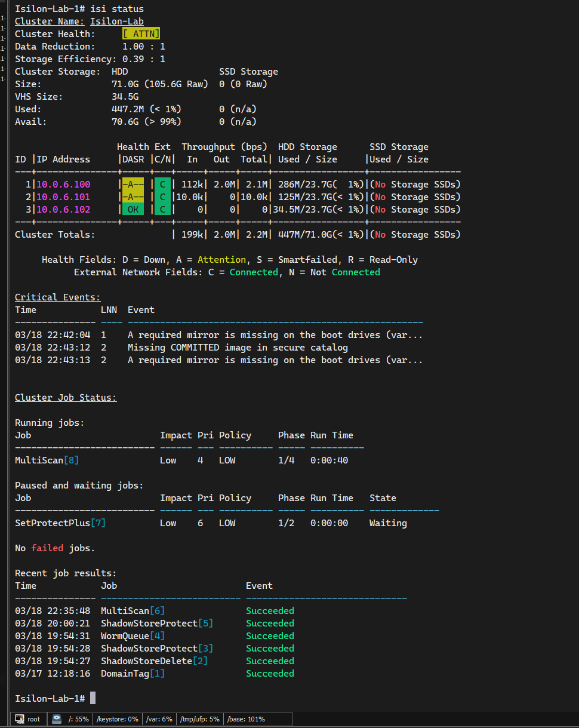The image size is (579, 728).
Task: Click the terminal cursor at the command prompt
Action: [93, 698]
